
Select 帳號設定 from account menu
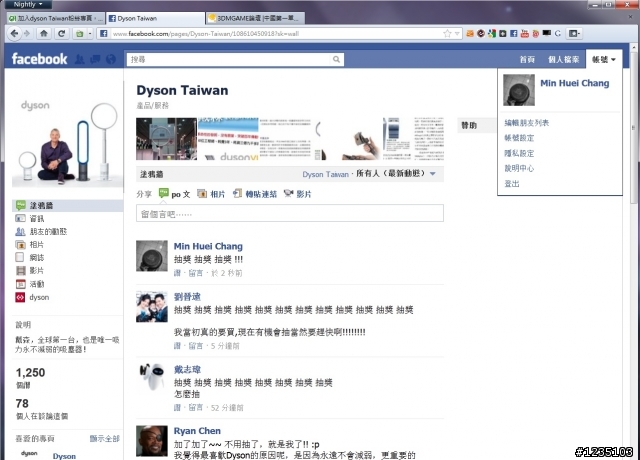519,138
